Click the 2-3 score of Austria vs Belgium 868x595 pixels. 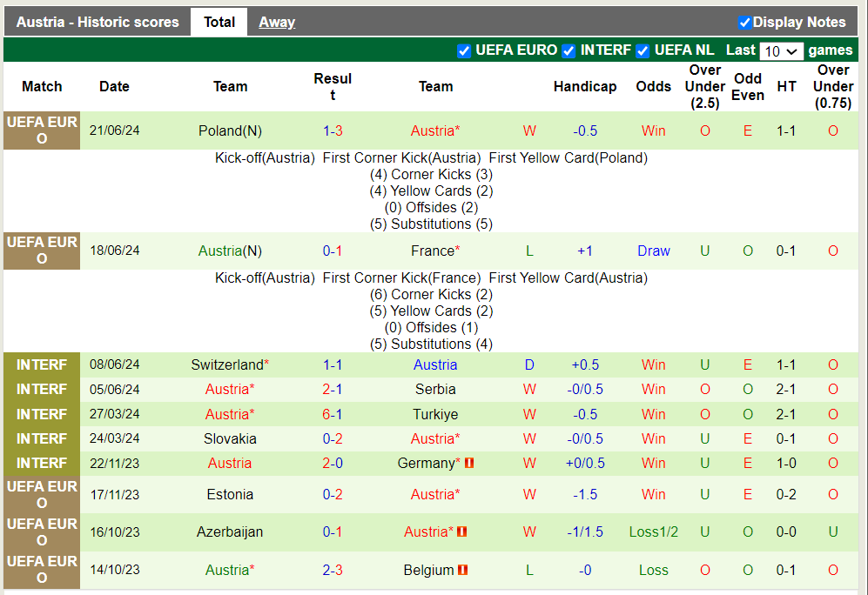[x=333, y=571]
